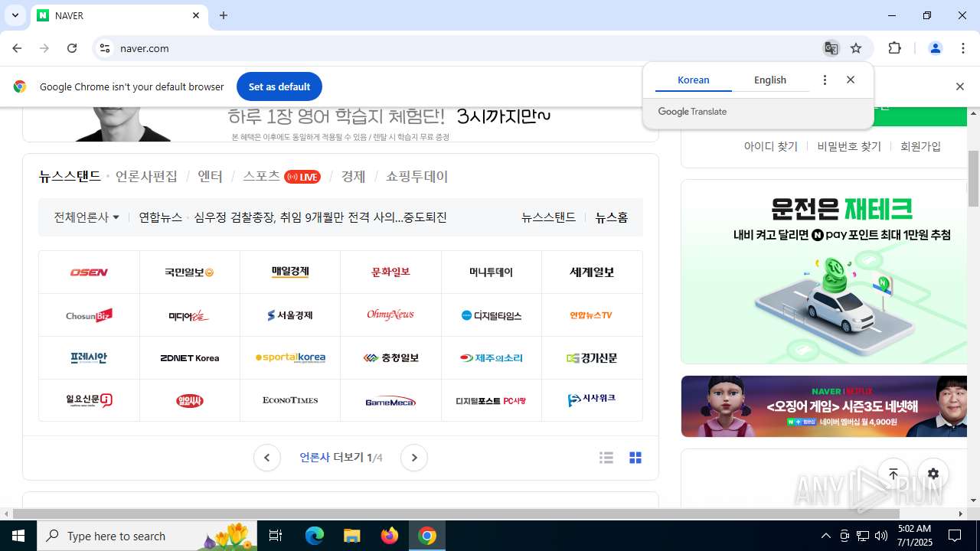View site information icon beside naver.com
The height and width of the screenshot is (551, 980).
point(105,48)
